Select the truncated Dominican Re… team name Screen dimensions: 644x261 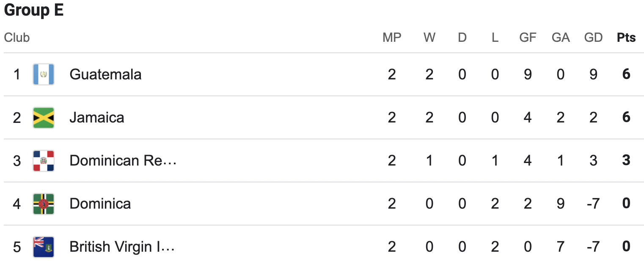click(x=123, y=160)
